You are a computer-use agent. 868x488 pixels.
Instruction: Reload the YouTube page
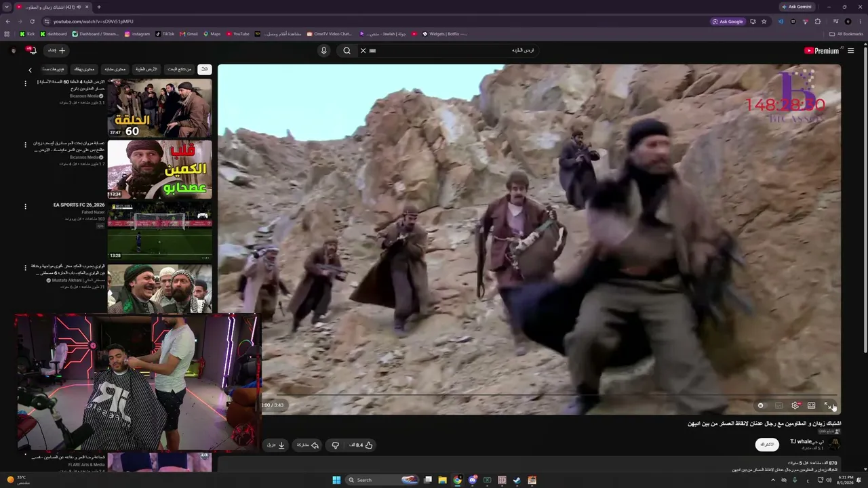[32, 22]
